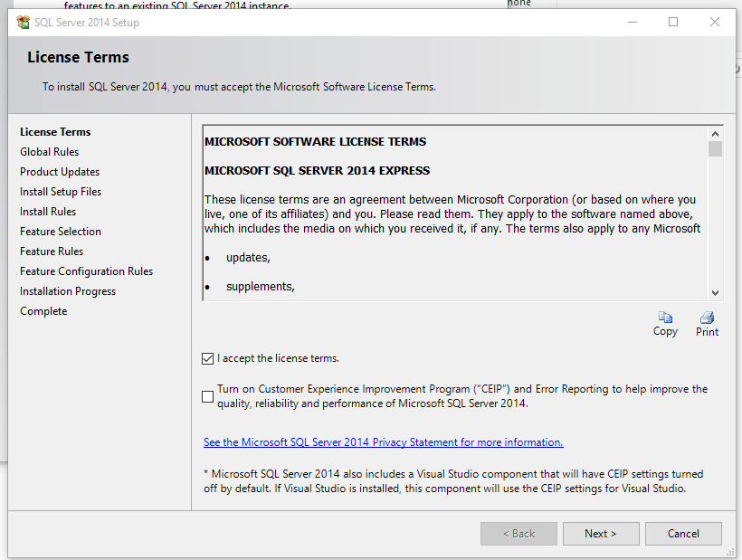The width and height of the screenshot is (742, 560).
Task: Select Installation Progress step in sidebar
Action: (68, 291)
